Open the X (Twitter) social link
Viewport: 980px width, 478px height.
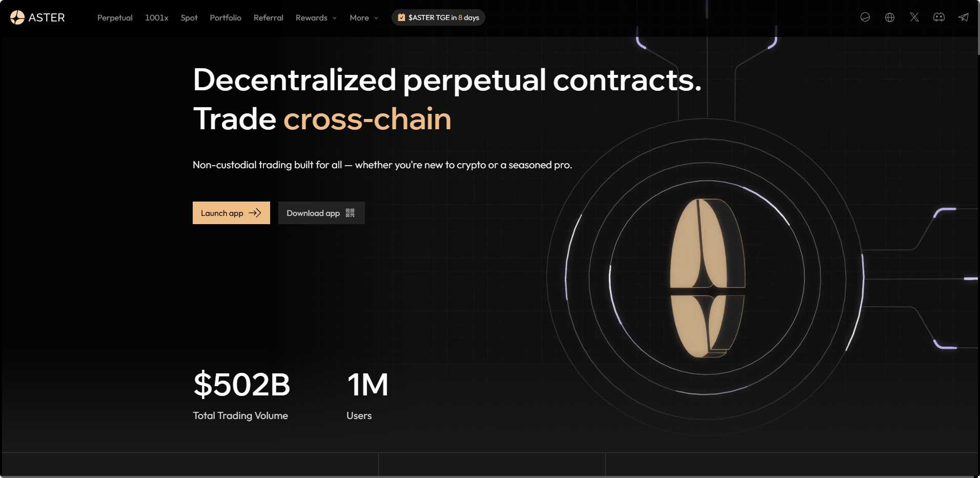click(x=914, y=17)
